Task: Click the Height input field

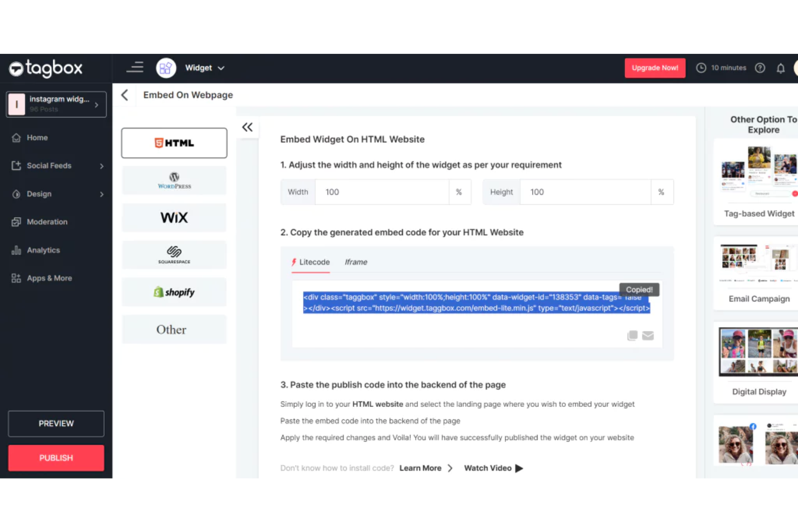Action: tap(586, 192)
